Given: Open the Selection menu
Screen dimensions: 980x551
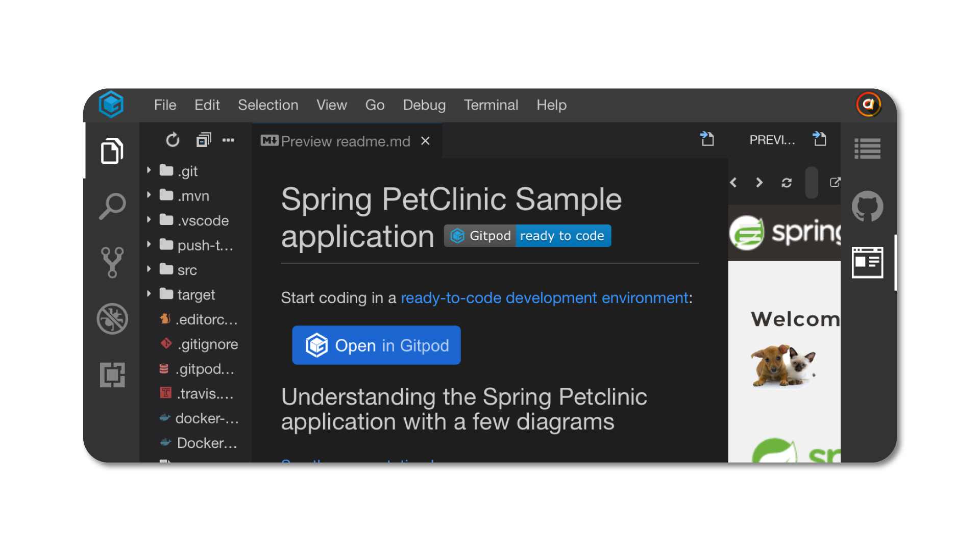Looking at the screenshot, I should (x=268, y=105).
